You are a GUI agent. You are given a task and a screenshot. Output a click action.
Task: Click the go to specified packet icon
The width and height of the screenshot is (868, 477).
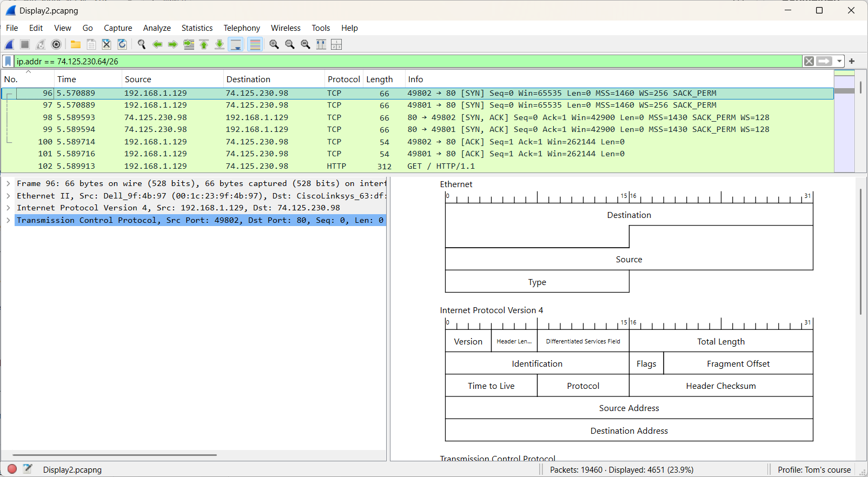189,44
